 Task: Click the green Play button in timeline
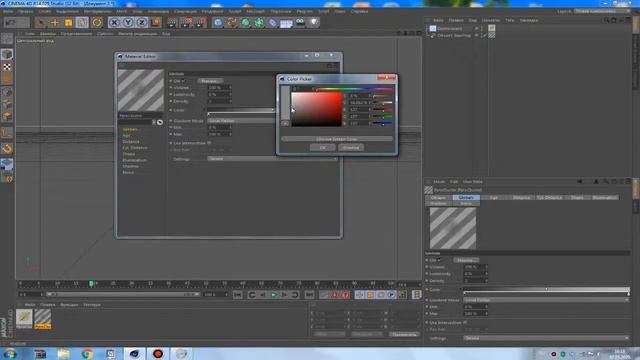tap(273, 295)
